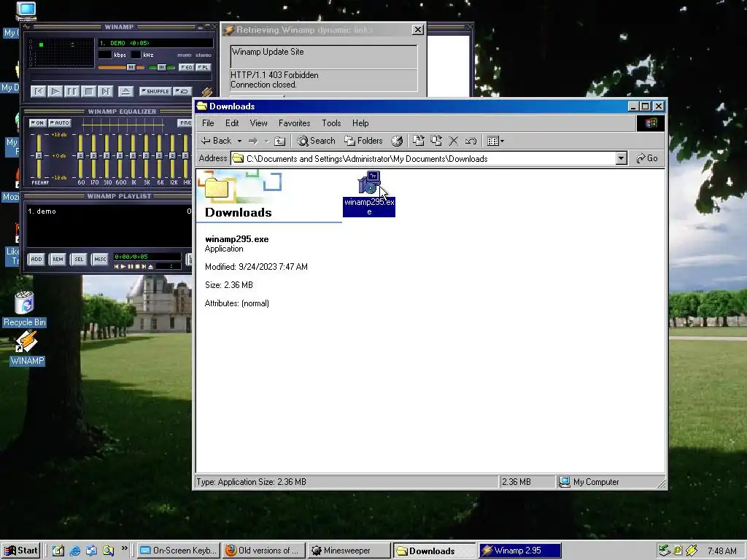Expand the address bar dropdown arrow
This screenshot has width=747, height=560.
621,158
